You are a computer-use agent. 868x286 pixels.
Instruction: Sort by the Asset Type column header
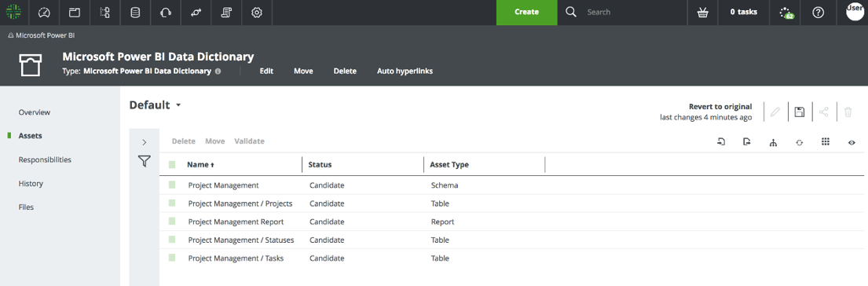[x=449, y=165]
